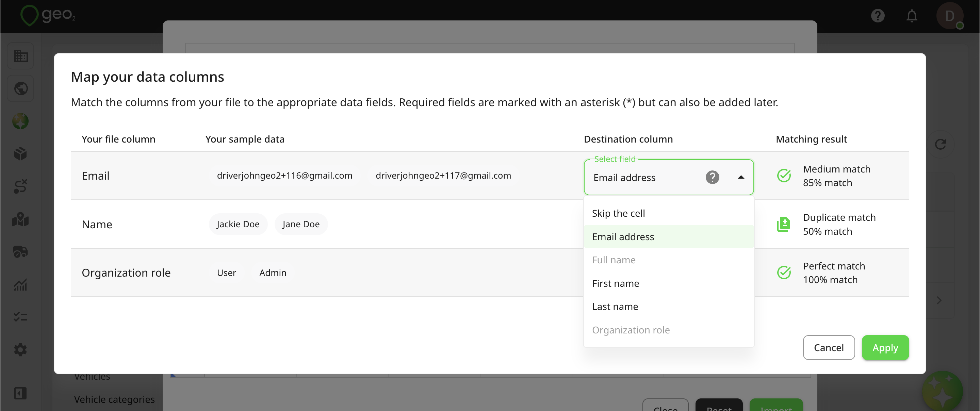
Task: Open the analytics chart sidebar icon
Action: pyautogui.click(x=20, y=285)
